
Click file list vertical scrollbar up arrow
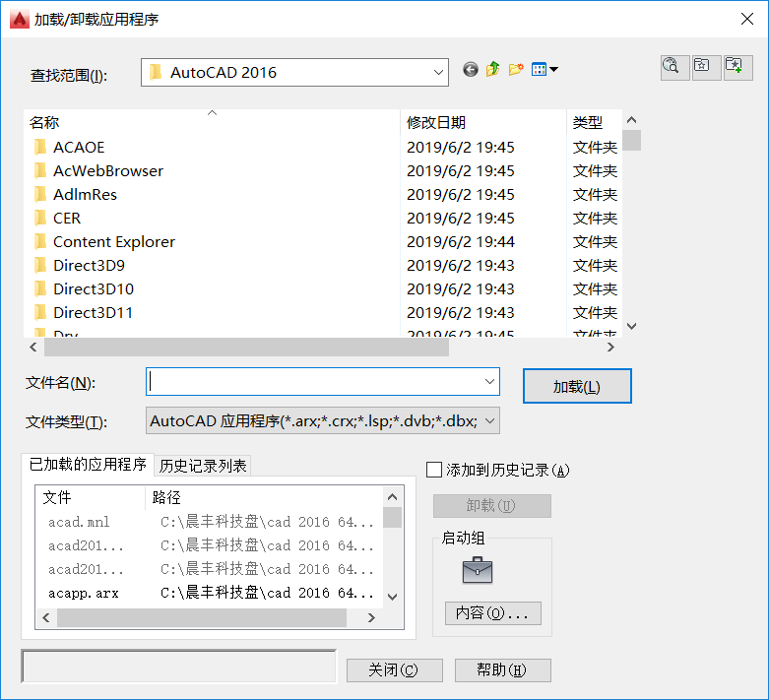click(x=632, y=120)
